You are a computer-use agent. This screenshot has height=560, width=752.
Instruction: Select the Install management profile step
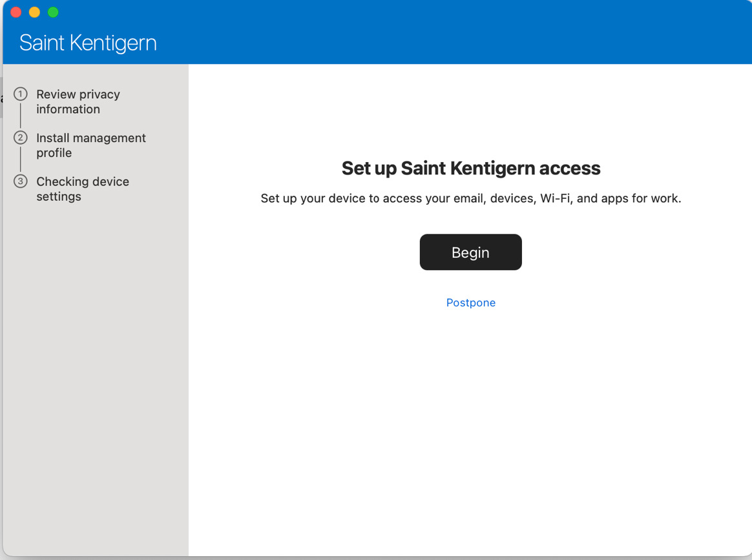tap(90, 145)
